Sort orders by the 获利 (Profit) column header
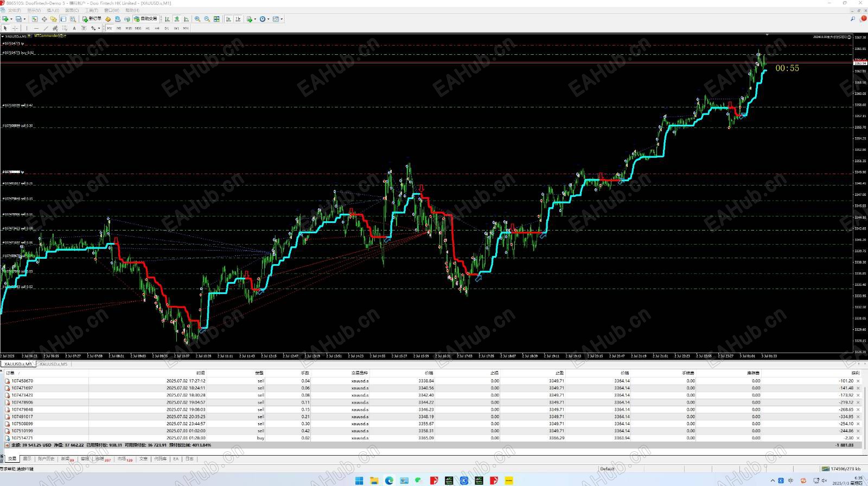868x486 pixels. (x=856, y=373)
